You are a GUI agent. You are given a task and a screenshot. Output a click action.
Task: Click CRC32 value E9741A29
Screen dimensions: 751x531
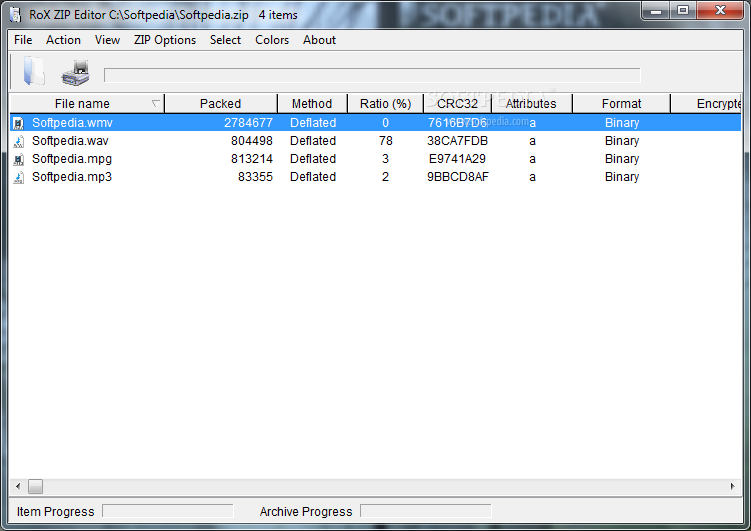click(x=457, y=158)
